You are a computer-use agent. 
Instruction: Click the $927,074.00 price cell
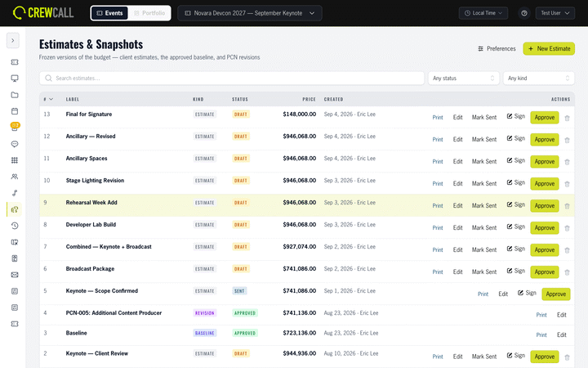tap(299, 247)
